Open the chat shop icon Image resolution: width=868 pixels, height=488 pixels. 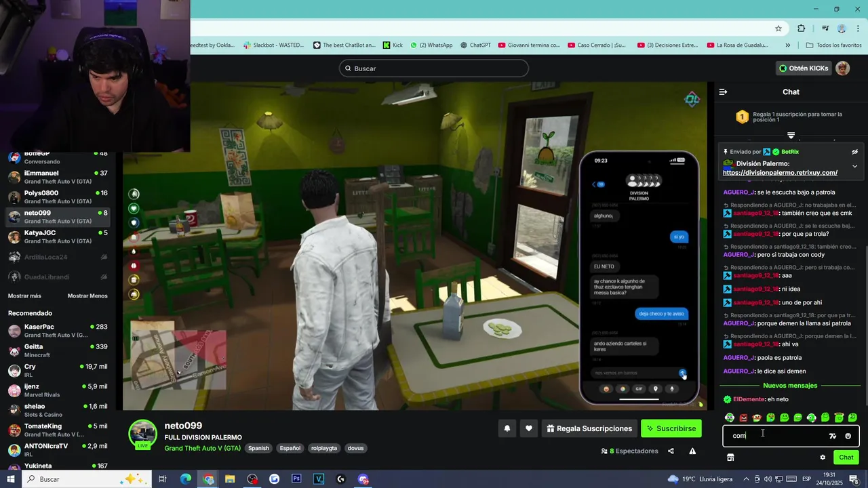(x=730, y=457)
